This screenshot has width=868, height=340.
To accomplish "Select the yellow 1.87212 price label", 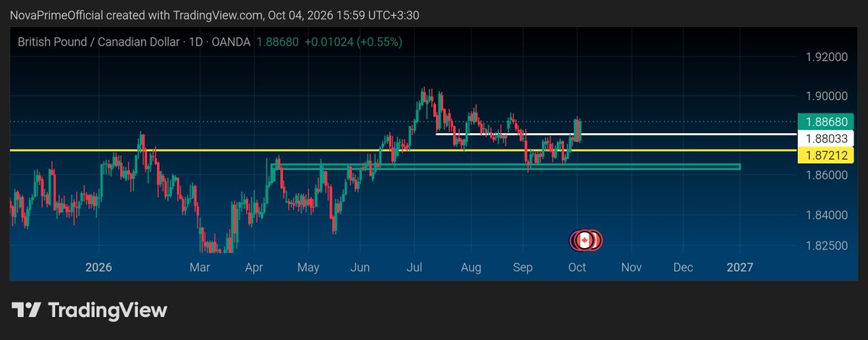I will click(825, 155).
